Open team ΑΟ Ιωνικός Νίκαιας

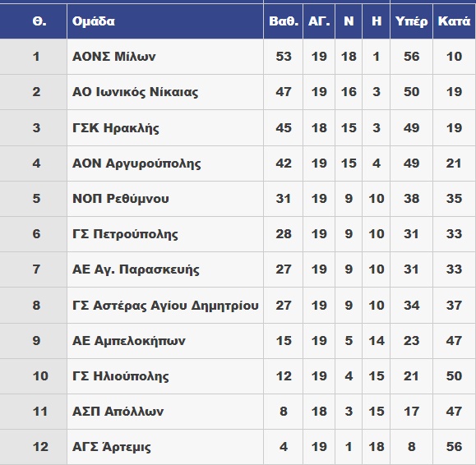[135, 92]
